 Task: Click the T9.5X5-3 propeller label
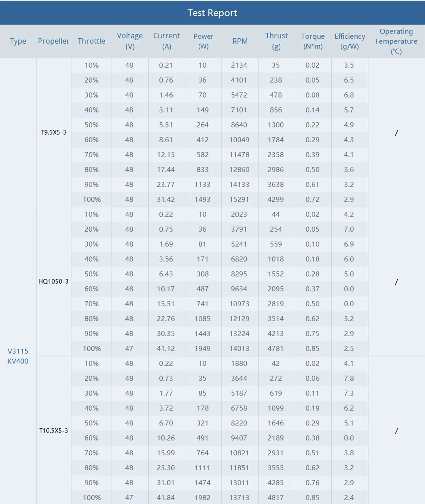click(53, 132)
